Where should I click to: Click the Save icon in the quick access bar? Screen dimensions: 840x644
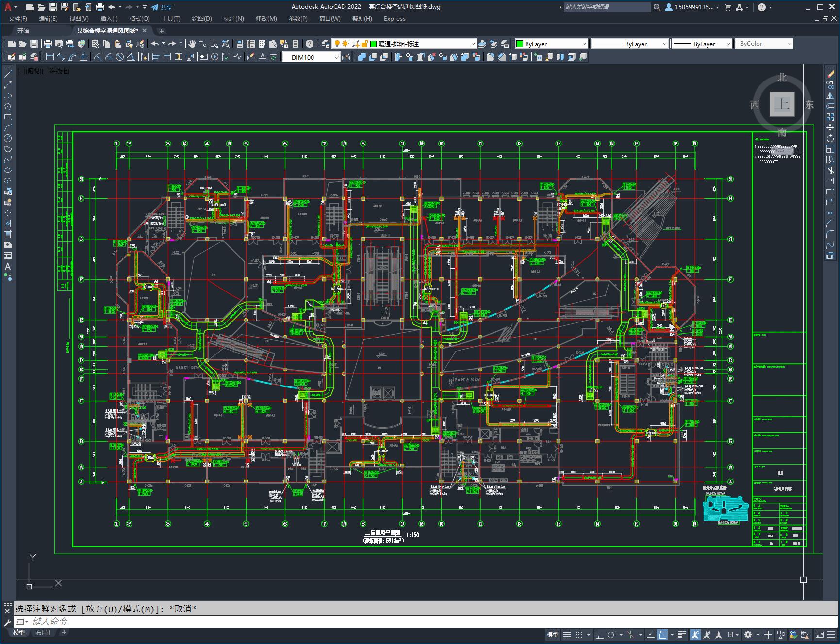(53, 7)
